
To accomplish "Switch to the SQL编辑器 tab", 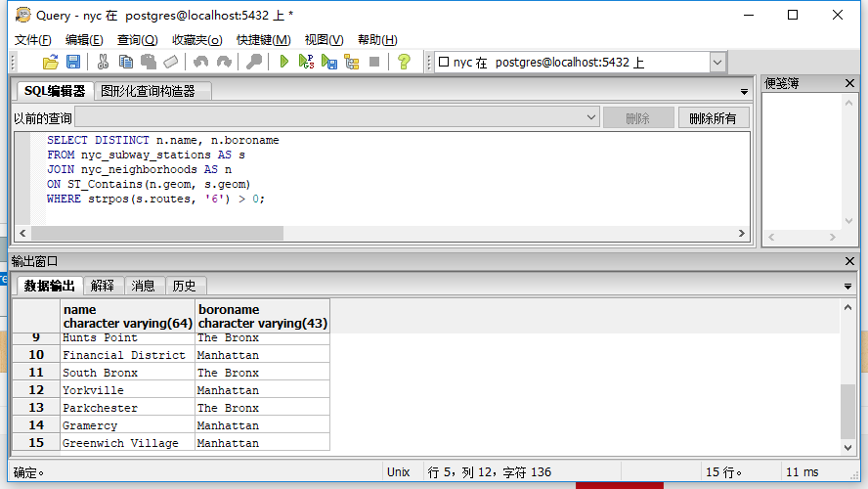I will pyautogui.click(x=55, y=91).
